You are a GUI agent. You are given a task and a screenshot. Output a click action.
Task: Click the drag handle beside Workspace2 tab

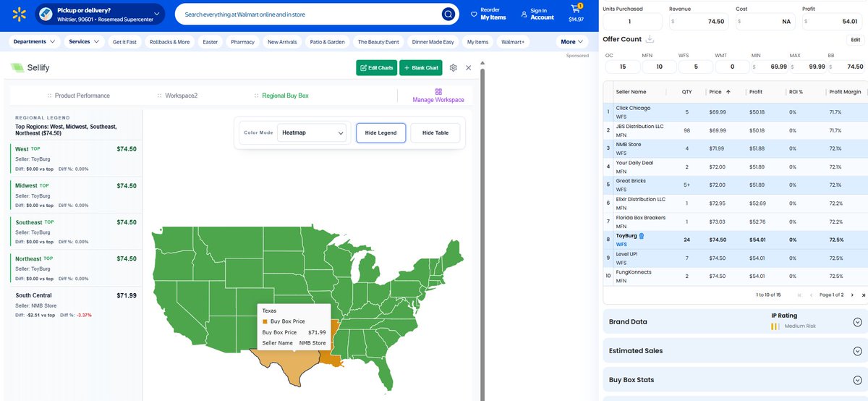tap(159, 96)
